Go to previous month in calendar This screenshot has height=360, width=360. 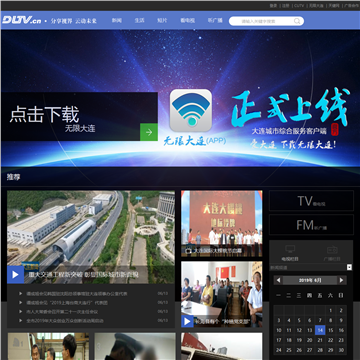pos(279,280)
